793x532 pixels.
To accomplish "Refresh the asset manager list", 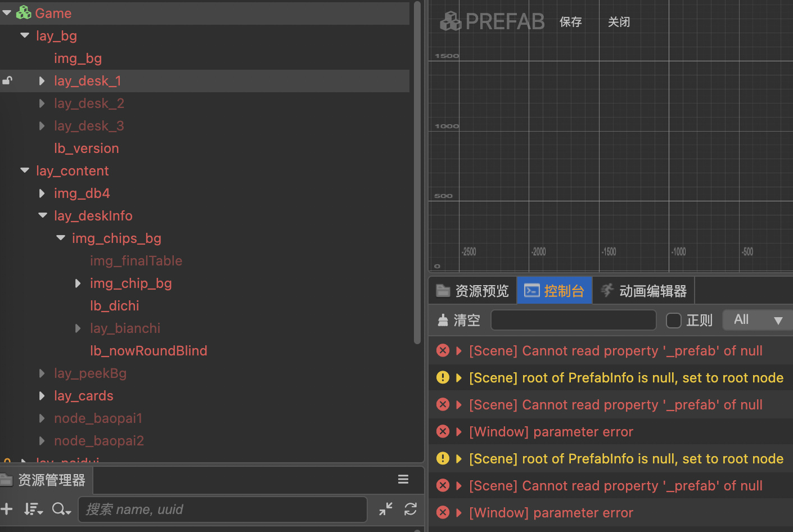I will pos(411,509).
